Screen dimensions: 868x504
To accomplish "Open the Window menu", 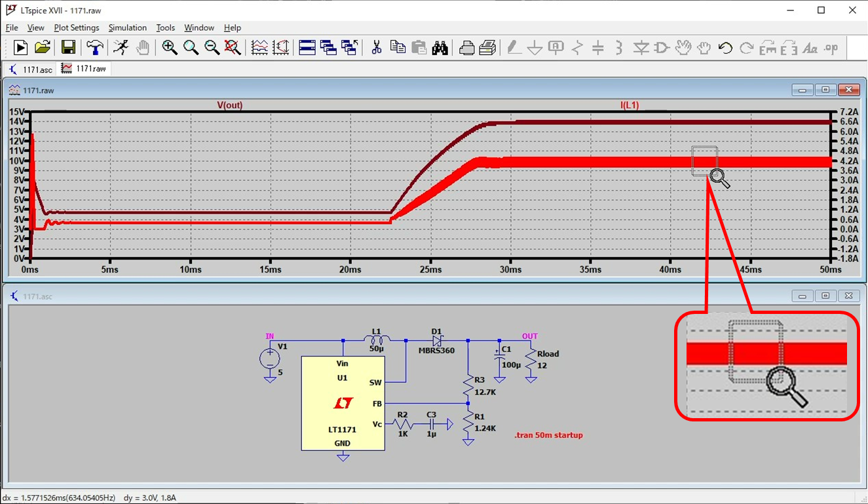I will pyautogui.click(x=199, y=28).
